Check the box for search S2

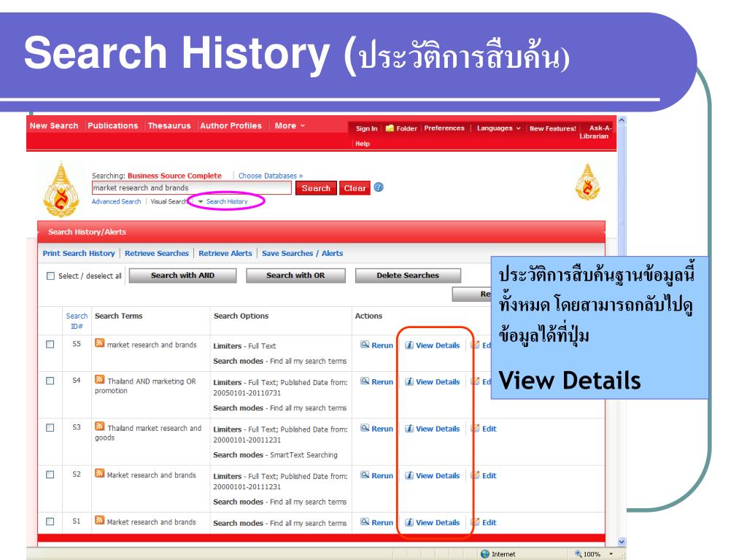point(50,475)
